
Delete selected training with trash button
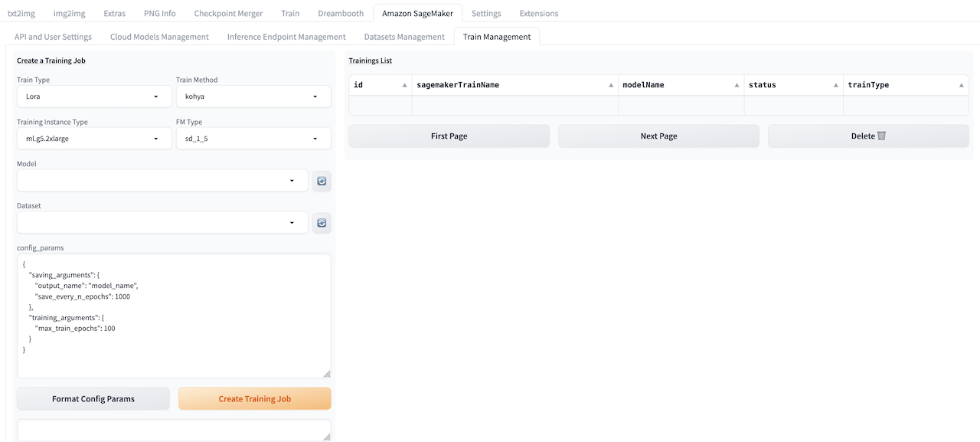click(x=868, y=136)
